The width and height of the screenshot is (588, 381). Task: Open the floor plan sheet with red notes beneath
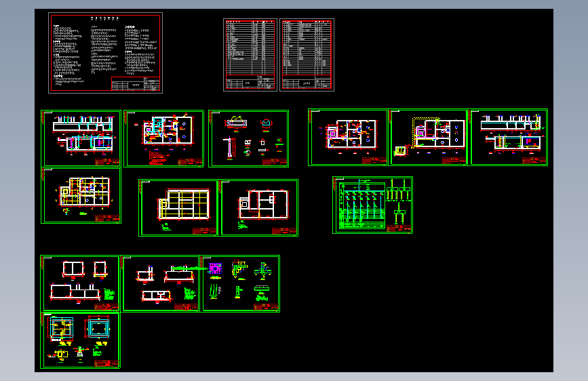coord(164,138)
